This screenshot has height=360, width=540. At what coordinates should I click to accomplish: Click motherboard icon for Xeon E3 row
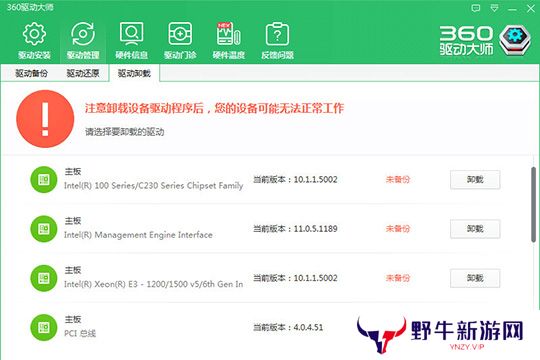point(44,278)
